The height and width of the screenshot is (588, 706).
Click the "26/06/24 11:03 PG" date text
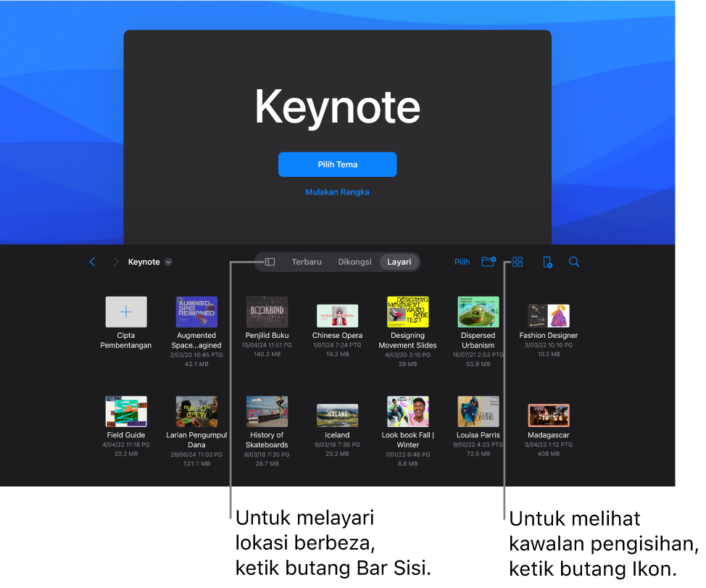[x=196, y=455]
